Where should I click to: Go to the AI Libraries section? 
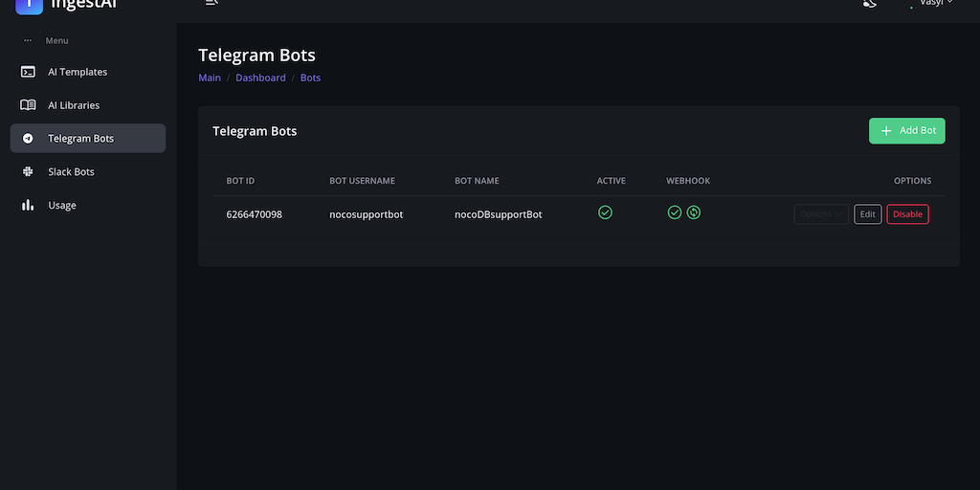74,105
